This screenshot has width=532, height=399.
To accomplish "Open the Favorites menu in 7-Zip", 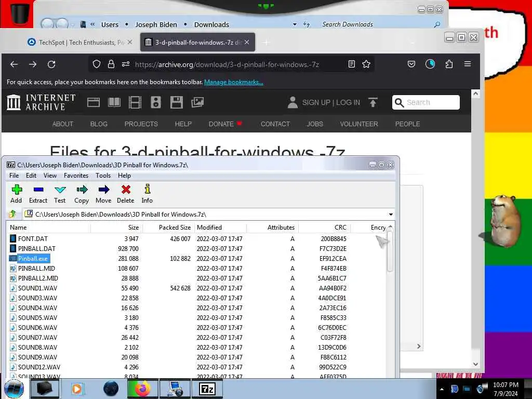I will pos(76,176).
